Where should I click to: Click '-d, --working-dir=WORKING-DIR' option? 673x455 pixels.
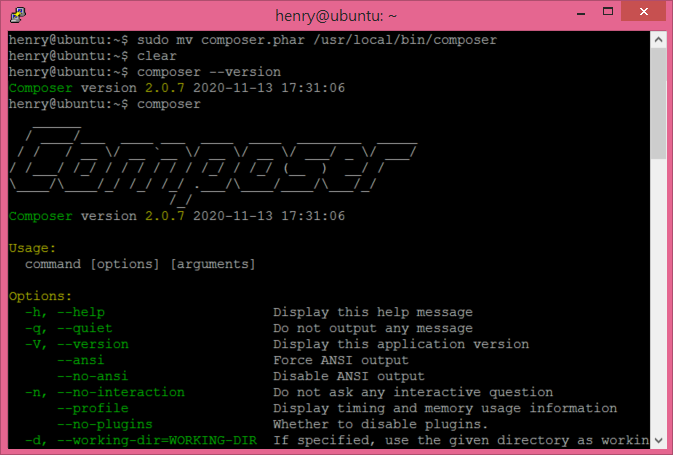pos(141,440)
